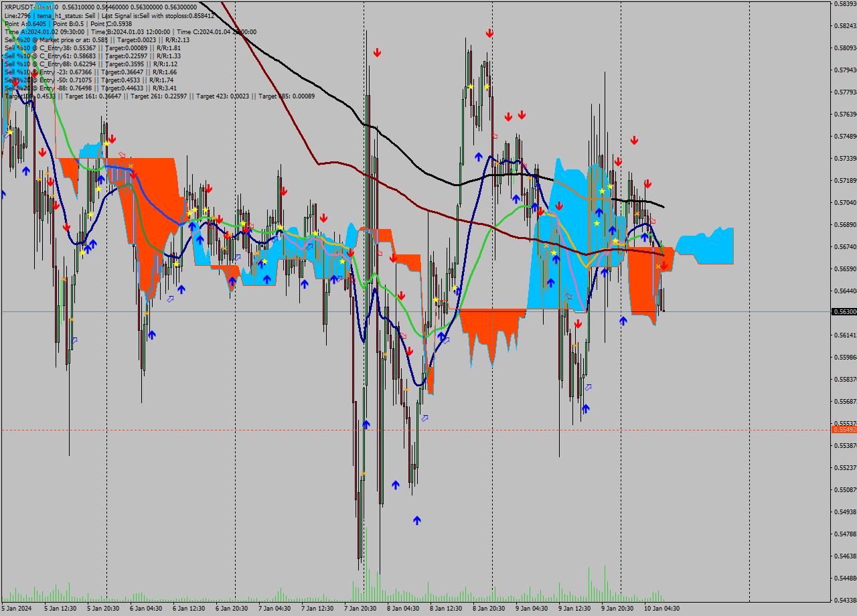Image resolution: width=857 pixels, height=616 pixels.
Task: Click the 'C_Entry61: 0.58683' sell line
Action: [x=92, y=56]
